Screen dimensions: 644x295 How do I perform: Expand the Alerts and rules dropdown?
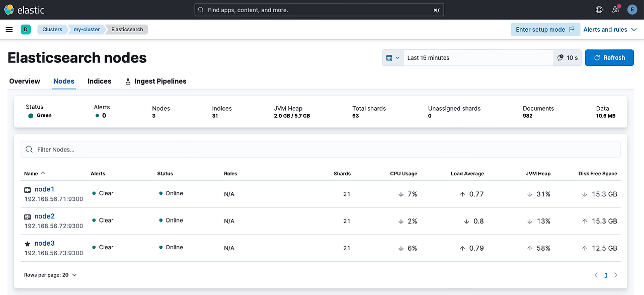610,30
